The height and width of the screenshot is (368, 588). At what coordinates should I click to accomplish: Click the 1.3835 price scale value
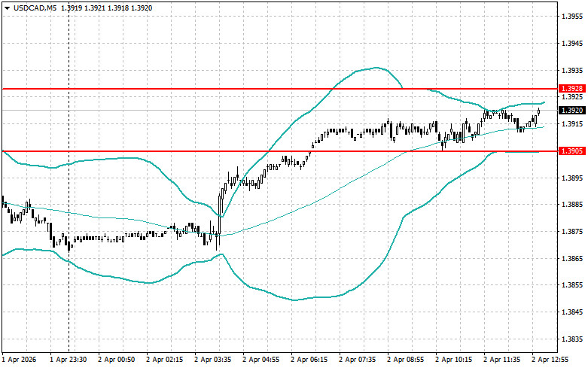pos(572,339)
